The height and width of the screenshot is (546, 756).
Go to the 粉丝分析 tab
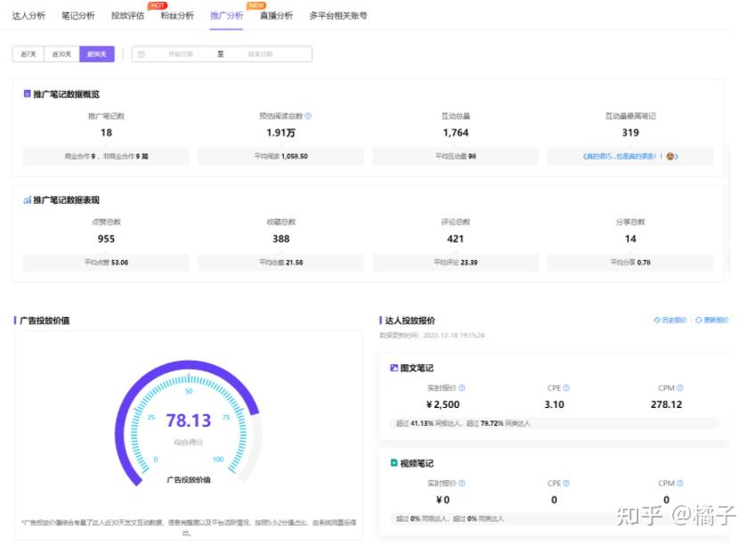[177, 16]
